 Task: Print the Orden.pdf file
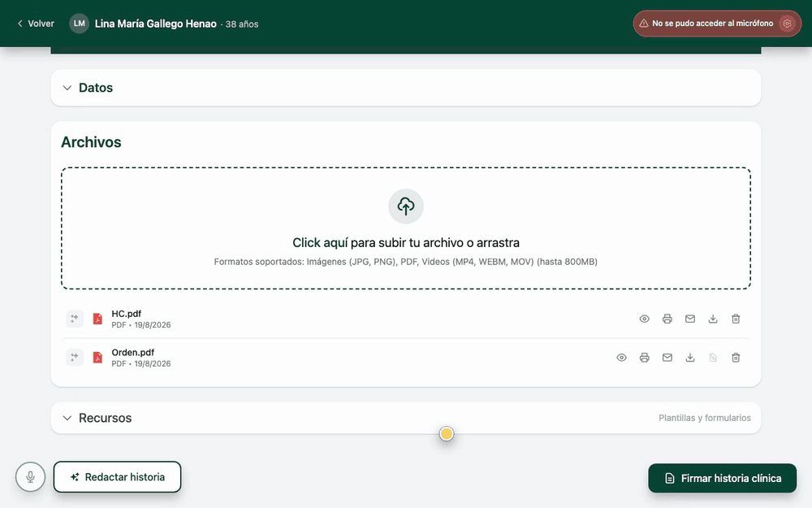[x=644, y=358]
